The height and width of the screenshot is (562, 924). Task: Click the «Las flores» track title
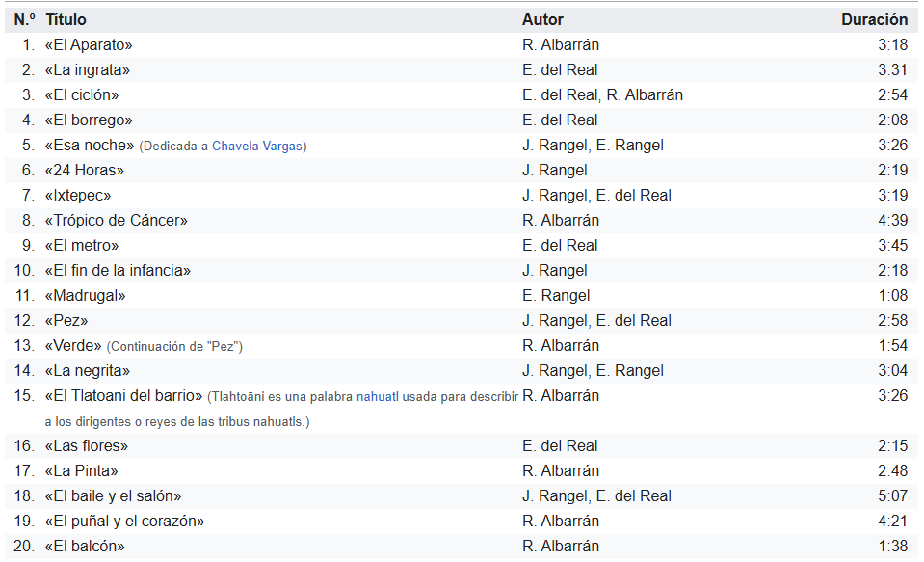click(x=87, y=446)
